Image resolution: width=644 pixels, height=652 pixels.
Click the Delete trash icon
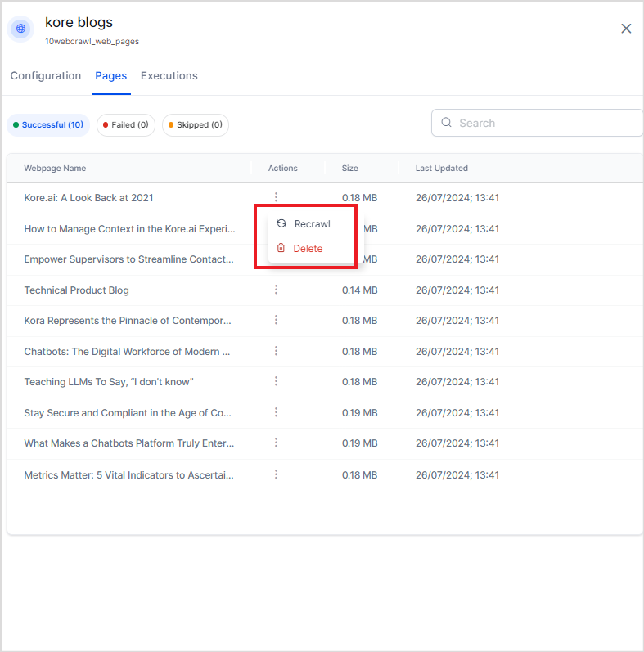[x=281, y=248]
